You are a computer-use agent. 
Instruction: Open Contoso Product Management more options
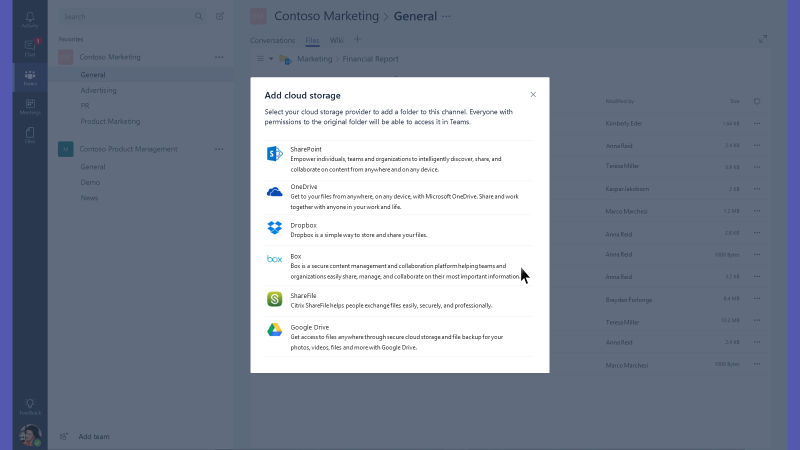(x=219, y=149)
